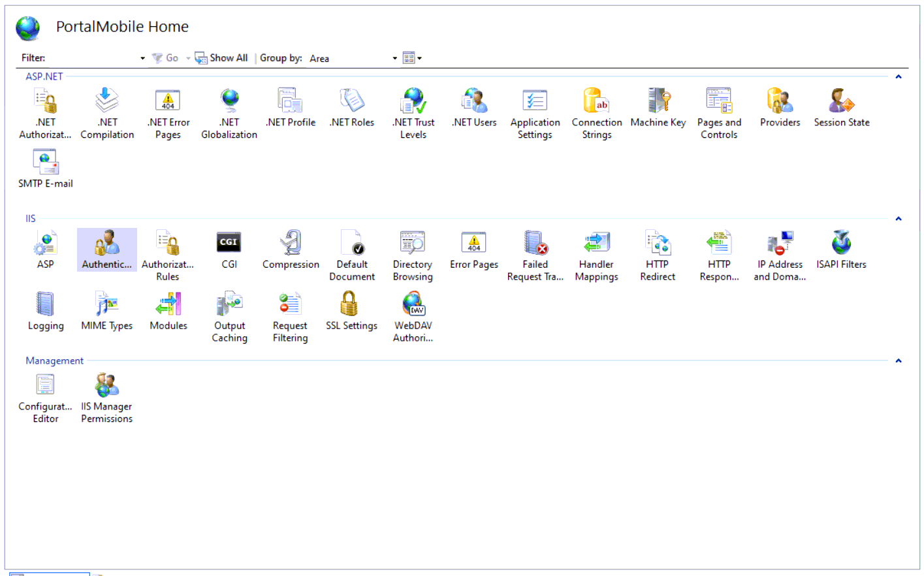The height and width of the screenshot is (576, 924).
Task: Open Modules feature
Action: coord(168,312)
